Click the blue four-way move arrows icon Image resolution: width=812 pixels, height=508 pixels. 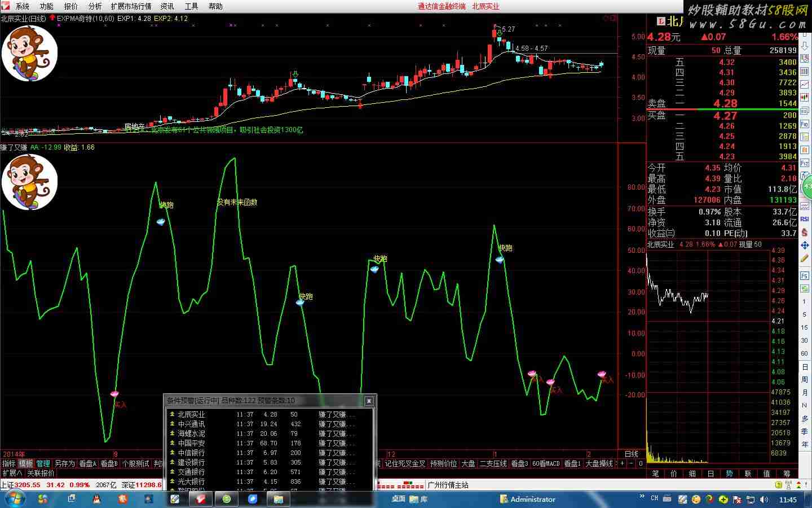[x=805, y=246]
